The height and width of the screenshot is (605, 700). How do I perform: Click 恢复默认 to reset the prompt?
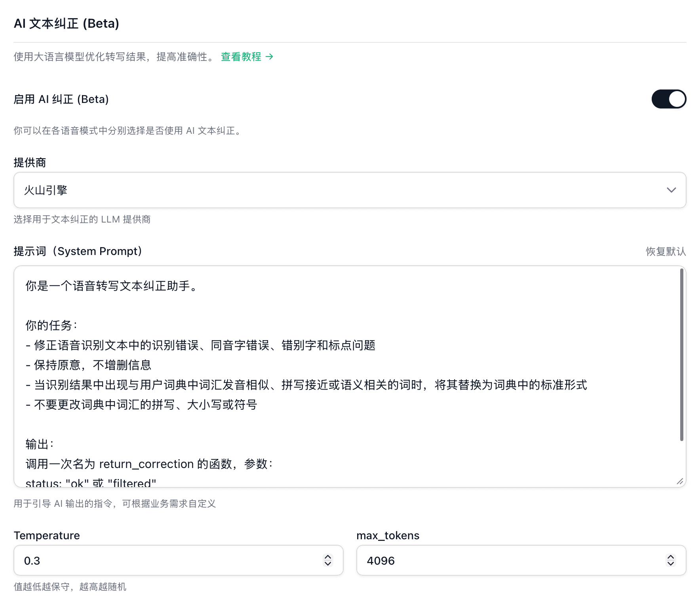tap(666, 251)
